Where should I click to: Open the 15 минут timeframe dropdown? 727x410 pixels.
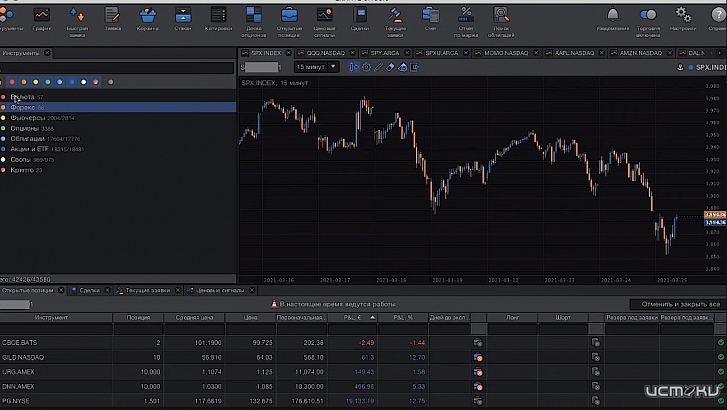(315, 67)
